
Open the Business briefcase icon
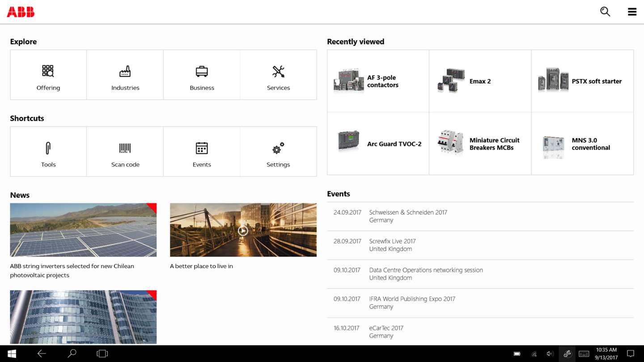pyautogui.click(x=202, y=71)
